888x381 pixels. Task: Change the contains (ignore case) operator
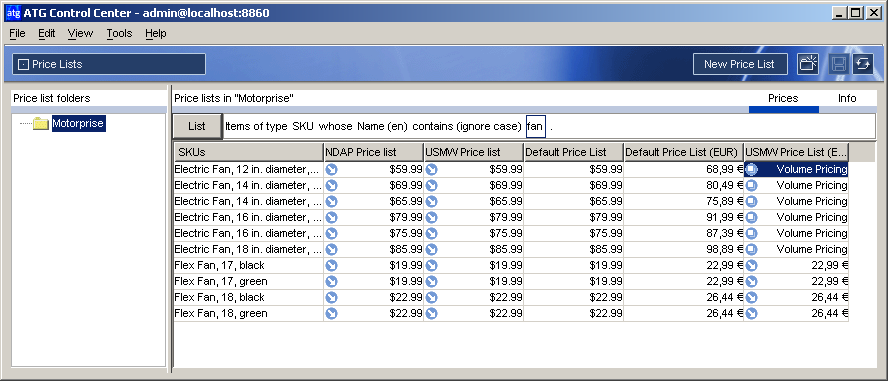coord(467,126)
